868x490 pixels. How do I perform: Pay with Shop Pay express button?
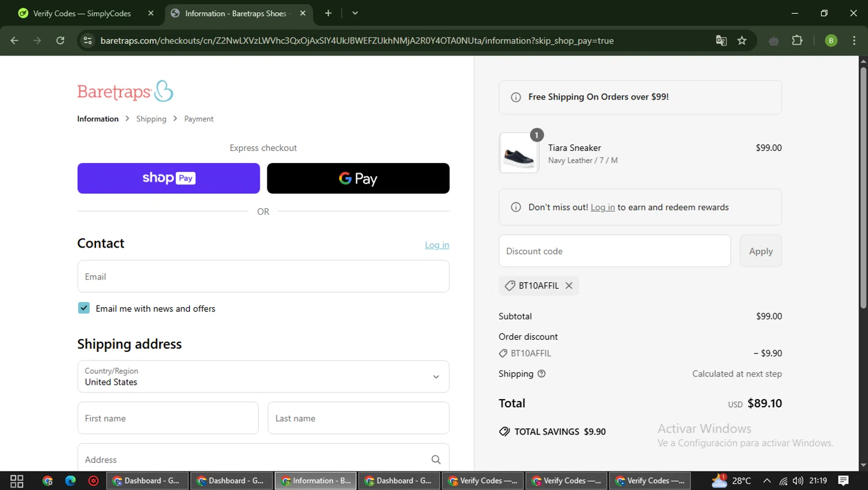click(168, 178)
